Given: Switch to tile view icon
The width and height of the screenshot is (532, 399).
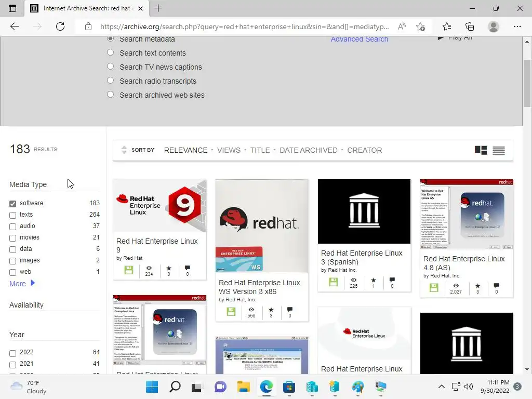Looking at the screenshot, I should click(481, 150).
